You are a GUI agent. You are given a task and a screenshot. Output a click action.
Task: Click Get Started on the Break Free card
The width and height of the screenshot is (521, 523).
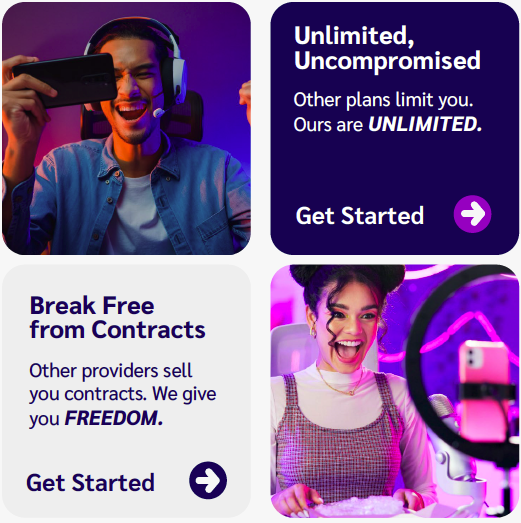click(90, 482)
